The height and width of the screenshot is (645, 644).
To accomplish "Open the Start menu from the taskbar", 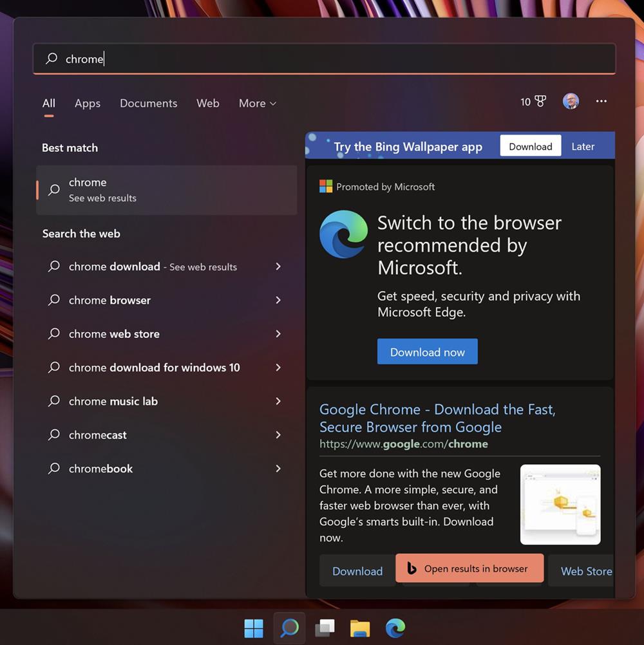I will pos(253,628).
